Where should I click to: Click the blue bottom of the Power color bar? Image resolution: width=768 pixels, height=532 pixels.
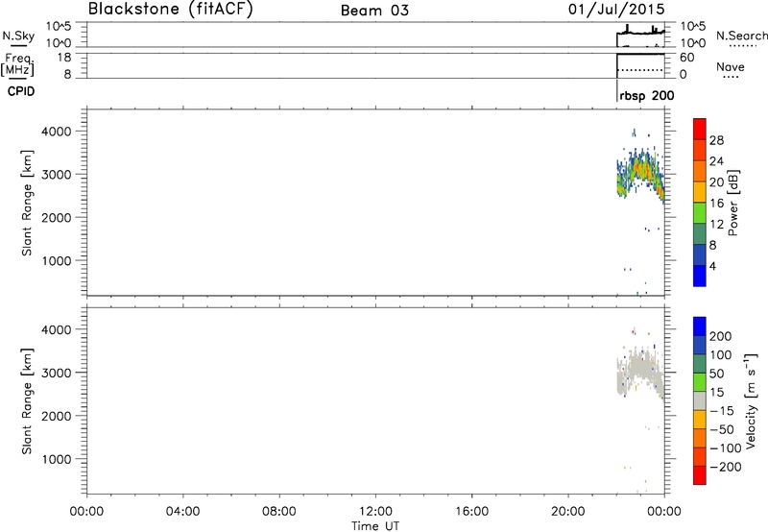click(700, 276)
